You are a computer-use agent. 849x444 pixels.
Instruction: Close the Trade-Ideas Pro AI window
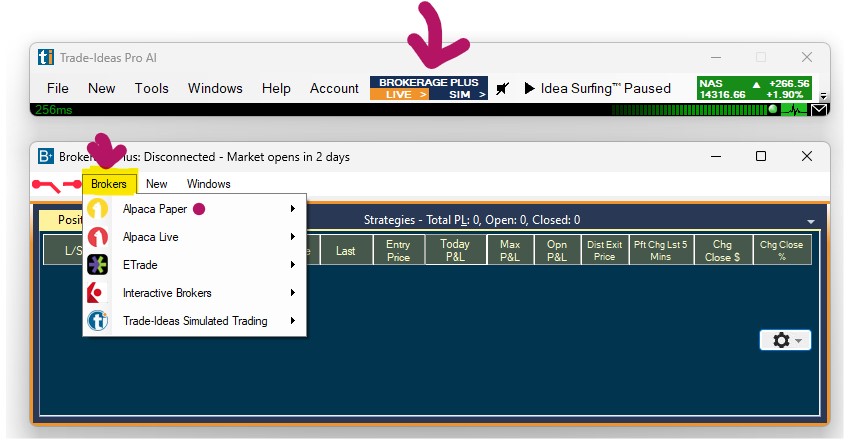coord(807,57)
